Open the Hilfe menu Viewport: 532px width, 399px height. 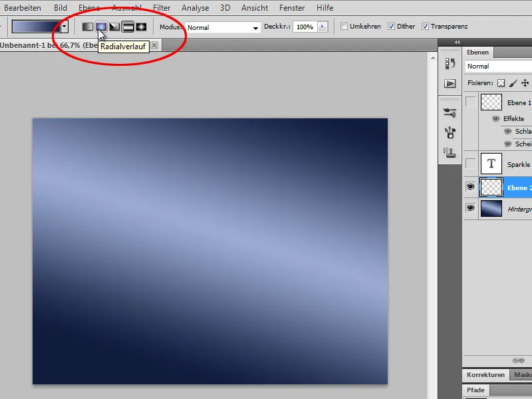point(325,8)
